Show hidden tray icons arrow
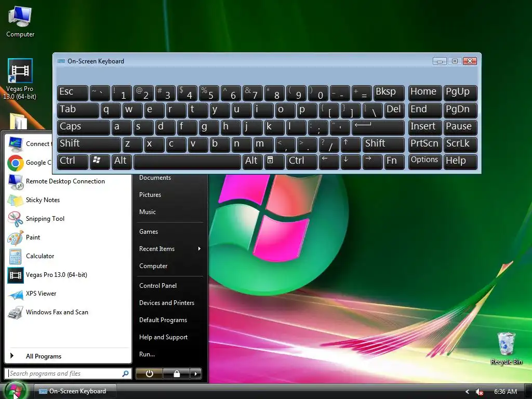 467,392
